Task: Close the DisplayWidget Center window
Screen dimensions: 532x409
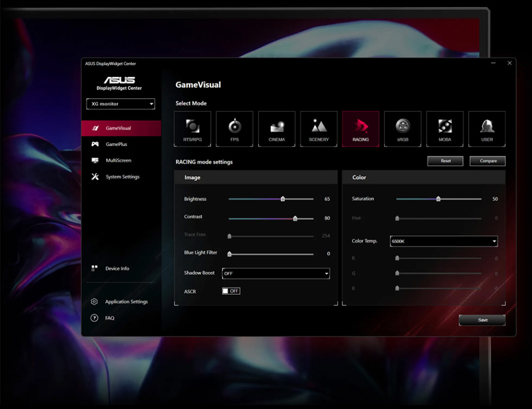Action: tap(509, 63)
